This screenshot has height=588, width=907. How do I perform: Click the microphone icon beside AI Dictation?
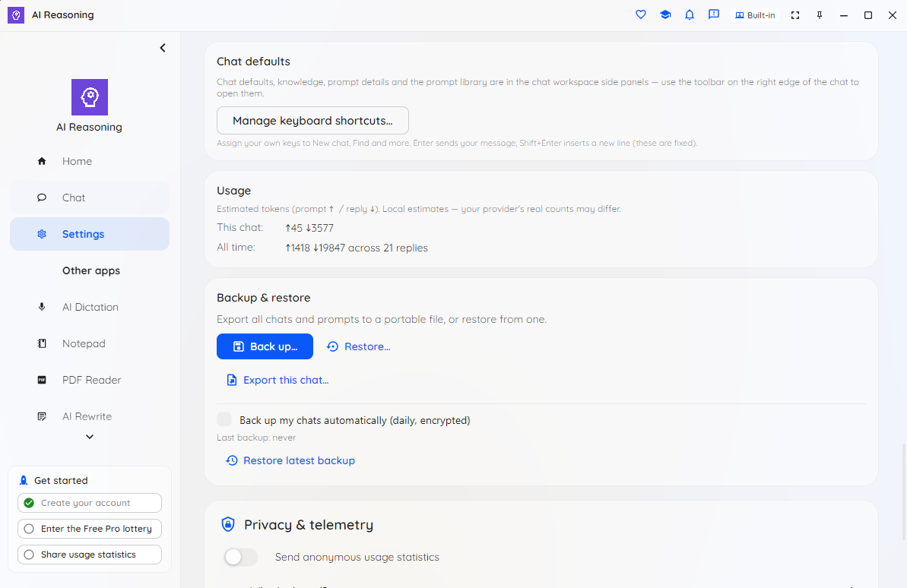pyautogui.click(x=42, y=307)
